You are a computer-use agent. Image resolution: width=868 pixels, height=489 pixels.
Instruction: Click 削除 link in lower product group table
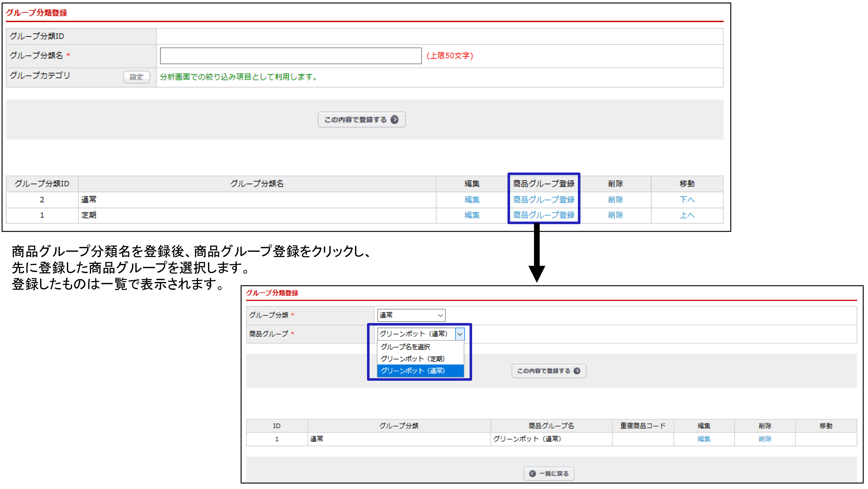point(764,439)
